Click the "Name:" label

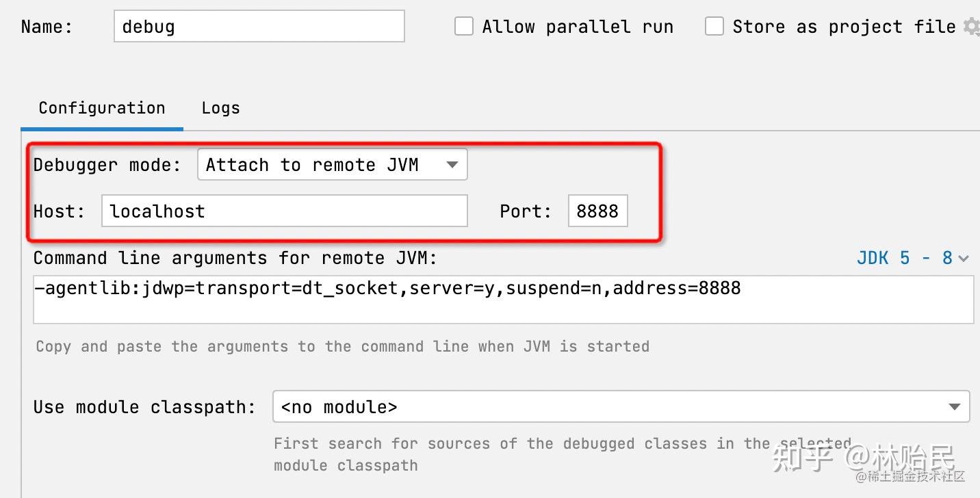(47, 27)
